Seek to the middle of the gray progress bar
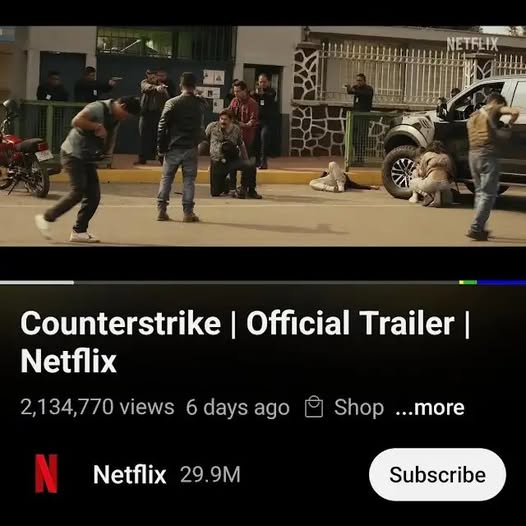Screen dimensions: 526x526 (266, 282)
